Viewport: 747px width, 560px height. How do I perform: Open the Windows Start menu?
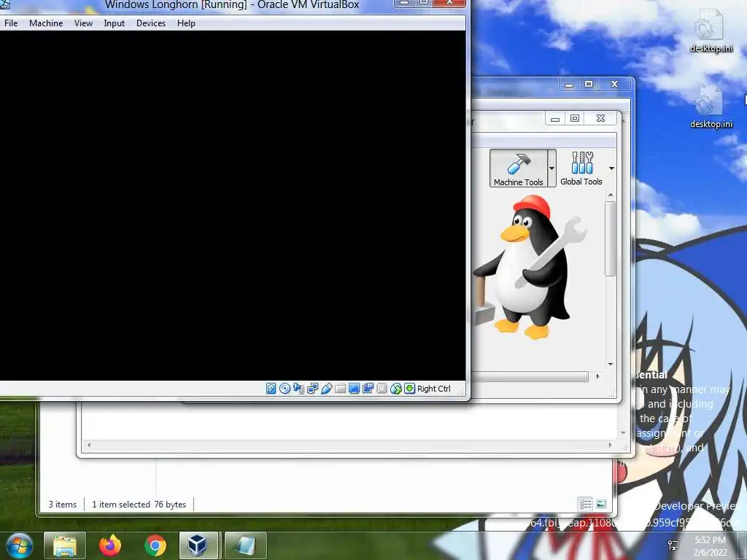18,545
